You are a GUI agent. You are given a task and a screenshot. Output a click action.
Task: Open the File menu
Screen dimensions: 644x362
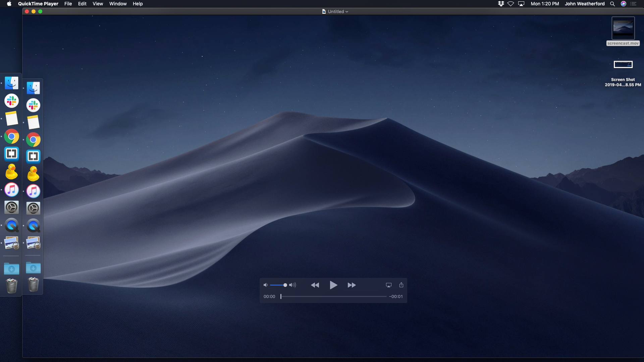pos(68,4)
